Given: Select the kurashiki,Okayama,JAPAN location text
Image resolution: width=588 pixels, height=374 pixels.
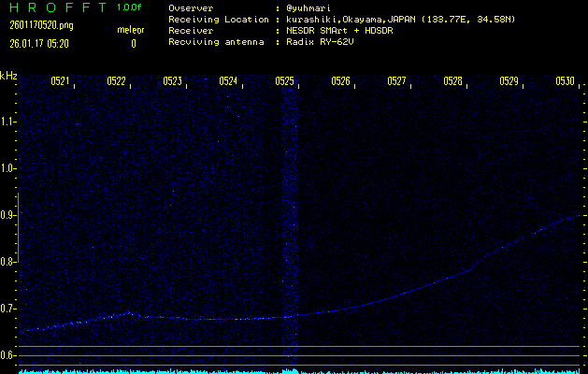Looking at the screenshot, I should pyautogui.click(x=359, y=20).
